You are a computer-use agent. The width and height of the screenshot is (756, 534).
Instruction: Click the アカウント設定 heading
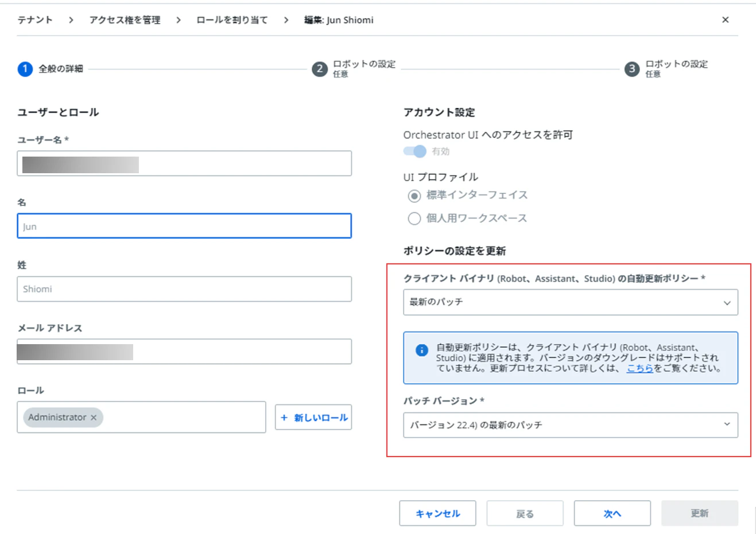coord(439,112)
